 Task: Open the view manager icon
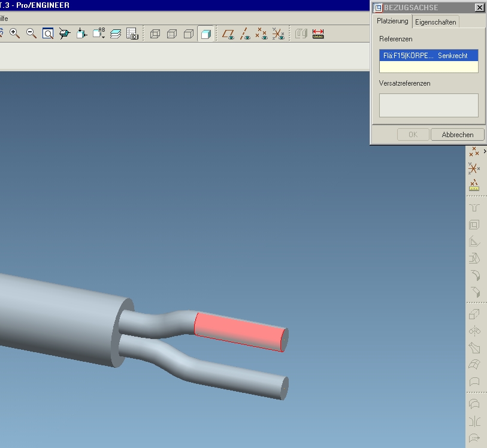click(x=132, y=34)
